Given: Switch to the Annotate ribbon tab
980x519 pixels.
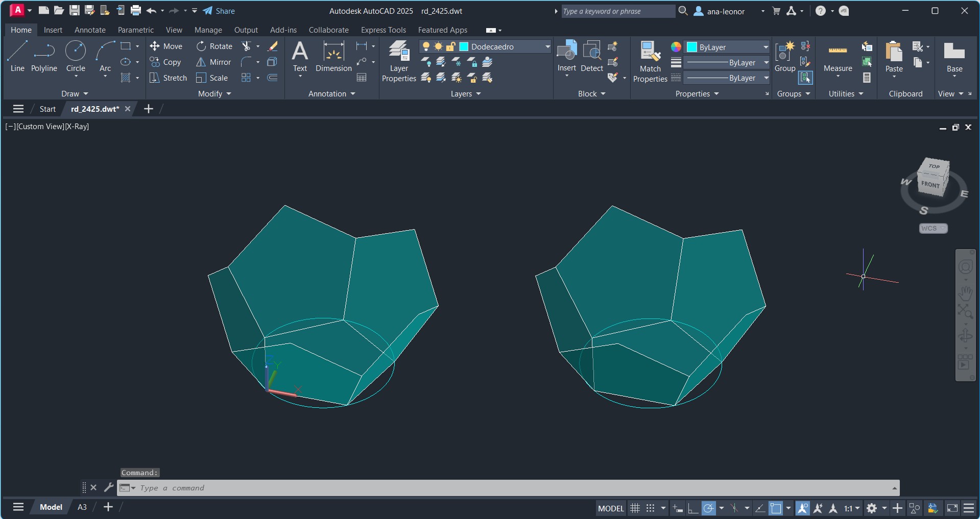Looking at the screenshot, I should point(90,30).
